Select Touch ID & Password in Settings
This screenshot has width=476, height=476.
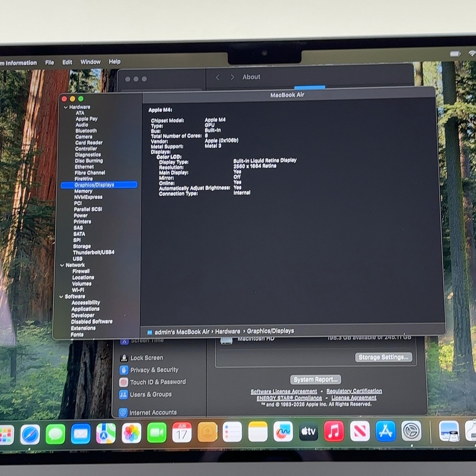point(158,382)
